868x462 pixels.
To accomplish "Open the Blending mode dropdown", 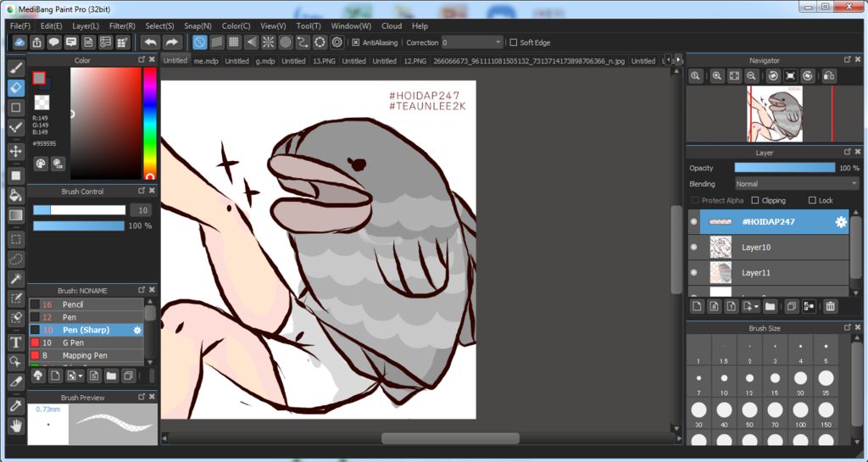I will [796, 184].
